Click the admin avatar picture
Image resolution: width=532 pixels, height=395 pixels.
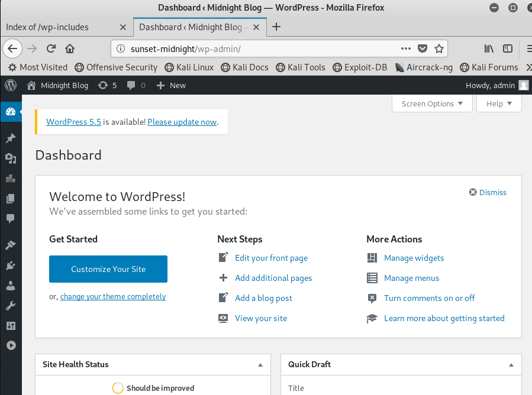524,85
